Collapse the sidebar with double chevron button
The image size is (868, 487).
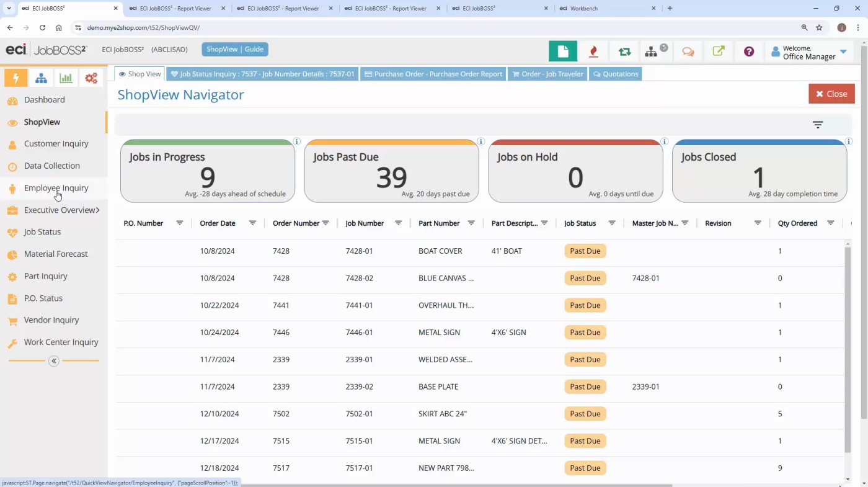[54, 361]
